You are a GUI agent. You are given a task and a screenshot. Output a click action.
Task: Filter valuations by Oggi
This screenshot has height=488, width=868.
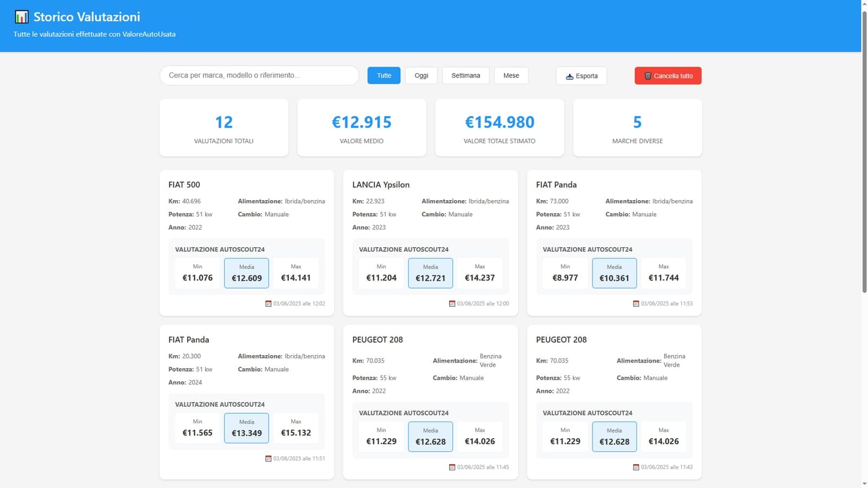[x=422, y=75]
